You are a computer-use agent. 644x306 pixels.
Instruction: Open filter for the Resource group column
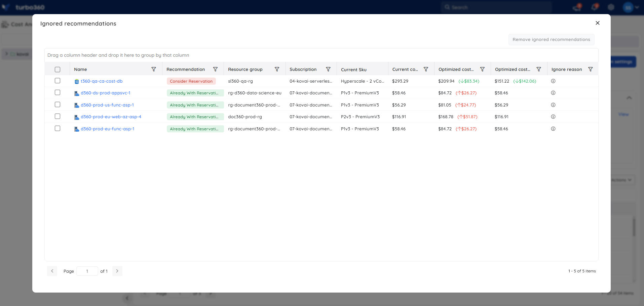coord(277,69)
